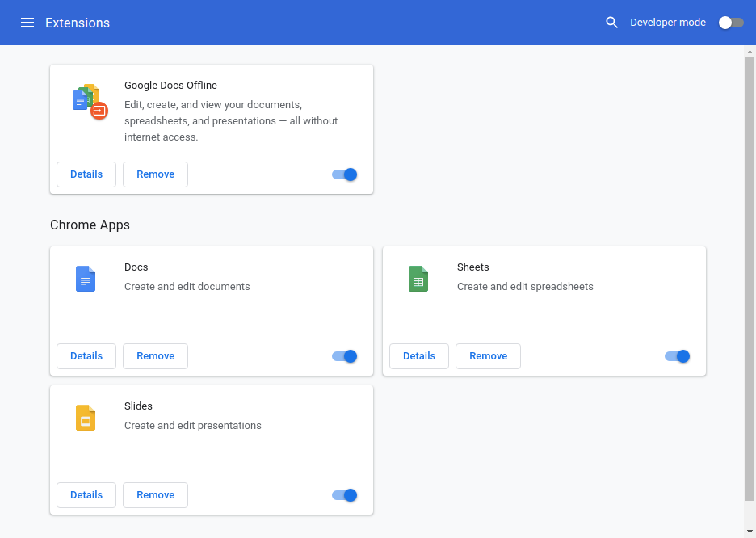Remove the Docs app
This screenshot has height=538, width=756.
coord(155,356)
